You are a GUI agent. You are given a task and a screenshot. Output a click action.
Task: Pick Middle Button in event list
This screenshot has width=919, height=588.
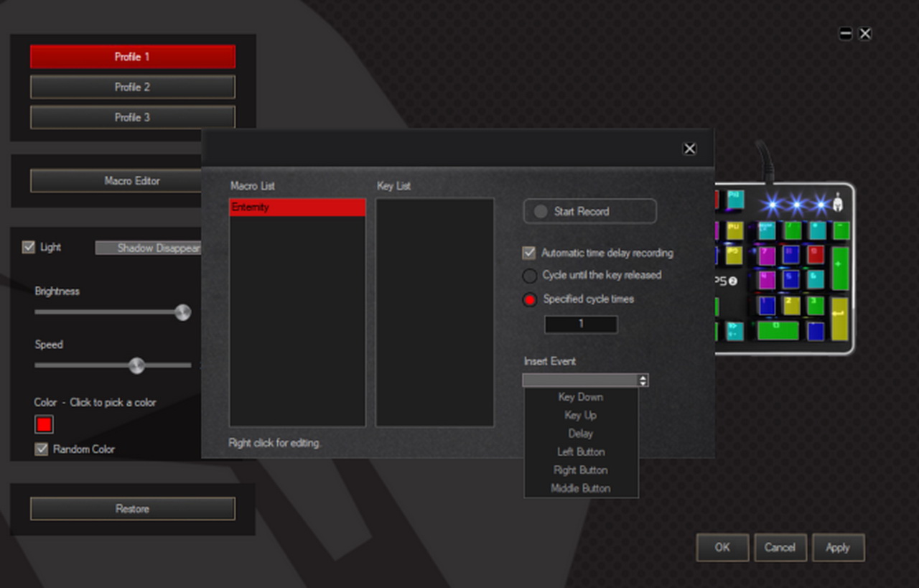point(580,488)
